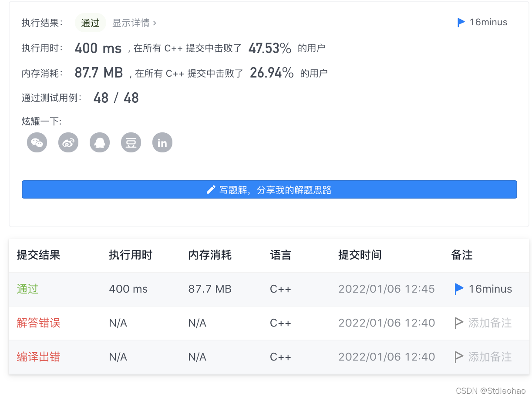This screenshot has width=532, height=398.
Task: Click the 提交结果 column header
Action: tap(38, 255)
